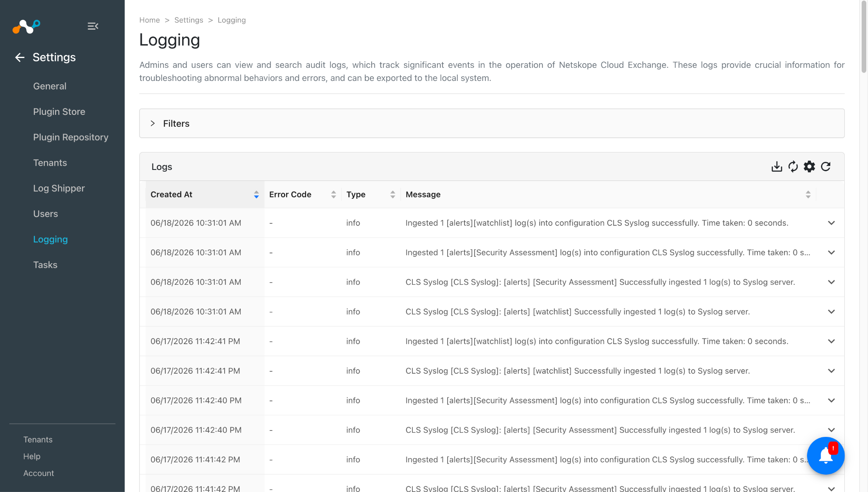Open column settings gear icon
Viewport: 868px width, 492px height.
(809, 167)
